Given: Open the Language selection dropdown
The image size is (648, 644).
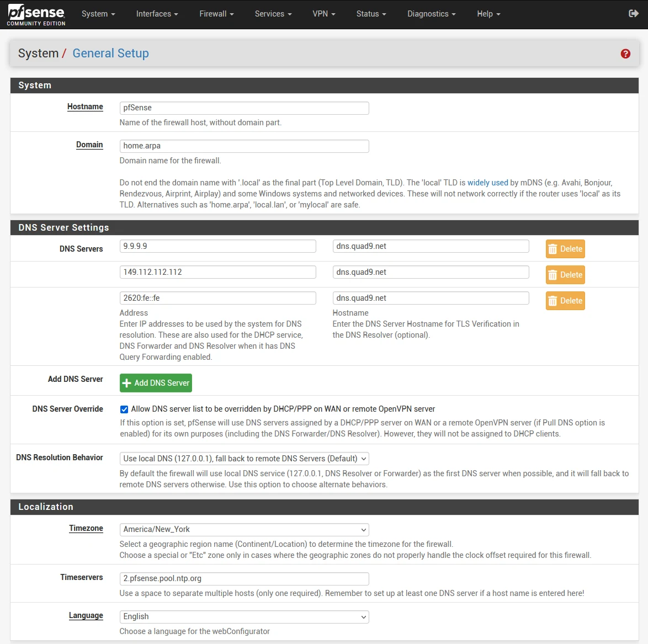Looking at the screenshot, I should (244, 616).
